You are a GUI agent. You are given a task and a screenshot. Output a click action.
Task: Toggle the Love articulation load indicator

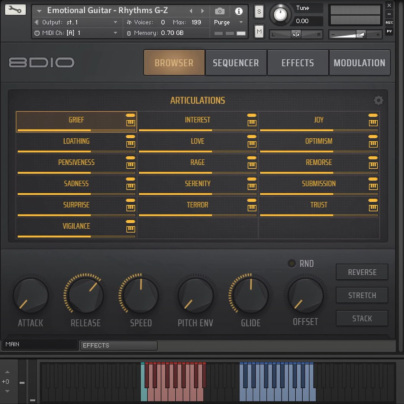coord(252,137)
